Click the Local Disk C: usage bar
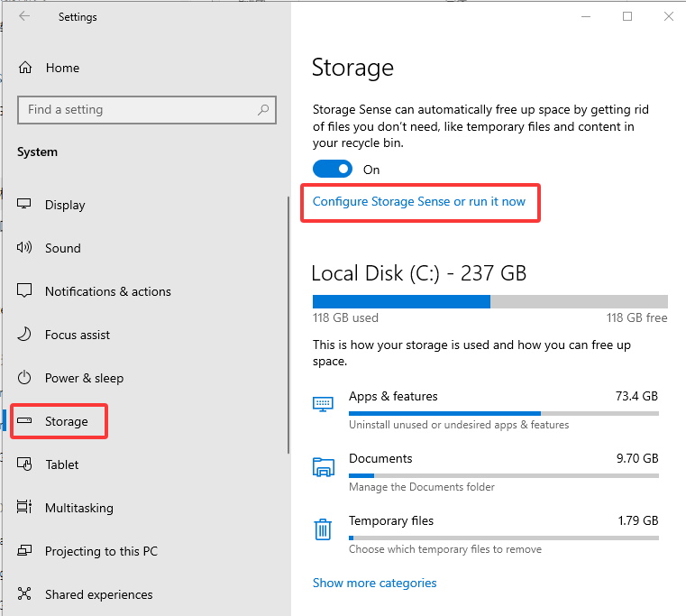The image size is (686, 616). tap(489, 301)
